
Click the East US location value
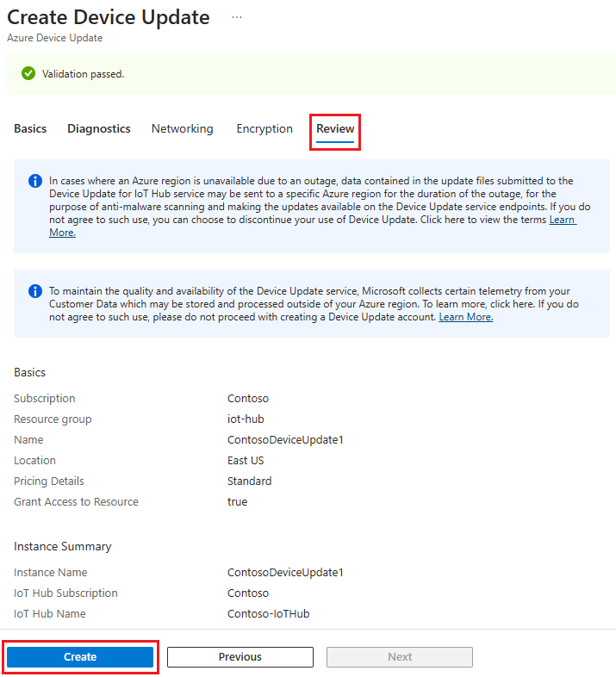(246, 460)
